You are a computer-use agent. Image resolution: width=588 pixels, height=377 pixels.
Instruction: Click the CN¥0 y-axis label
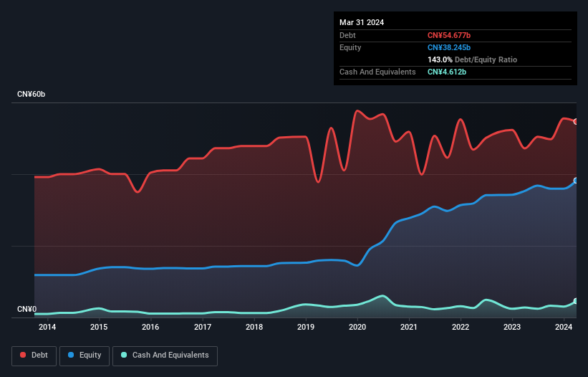(27, 309)
